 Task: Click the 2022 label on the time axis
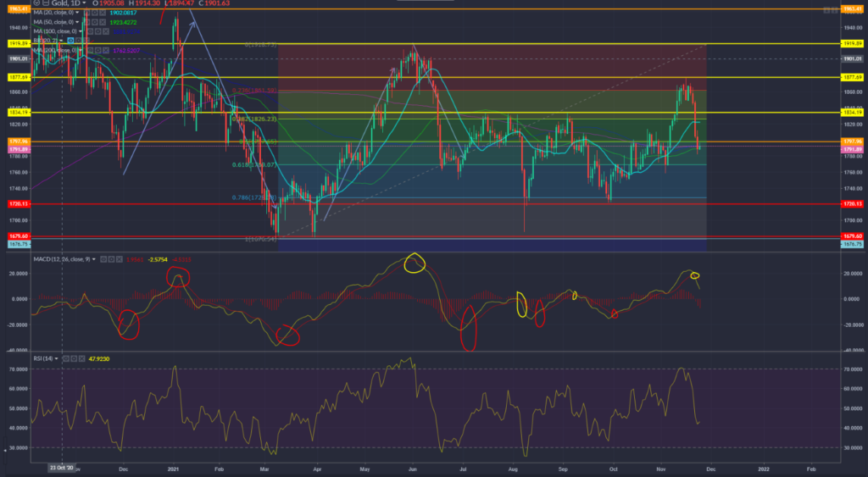pos(764,469)
